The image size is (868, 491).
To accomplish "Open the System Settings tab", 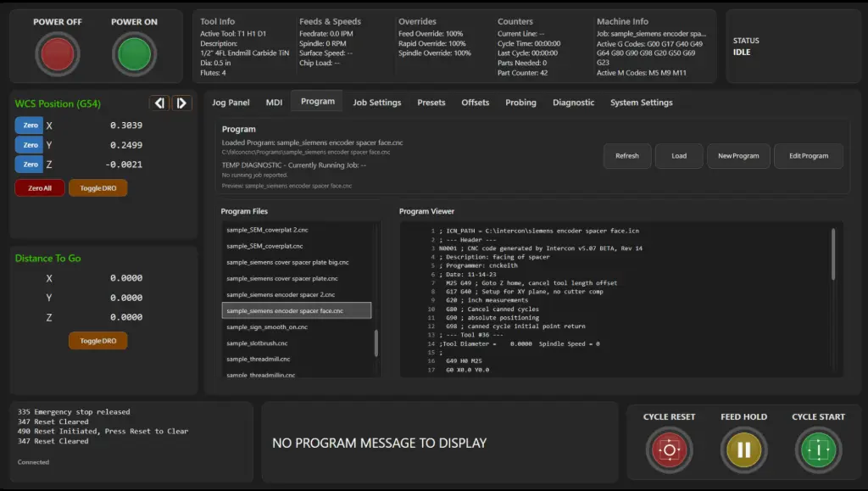I will [641, 103].
